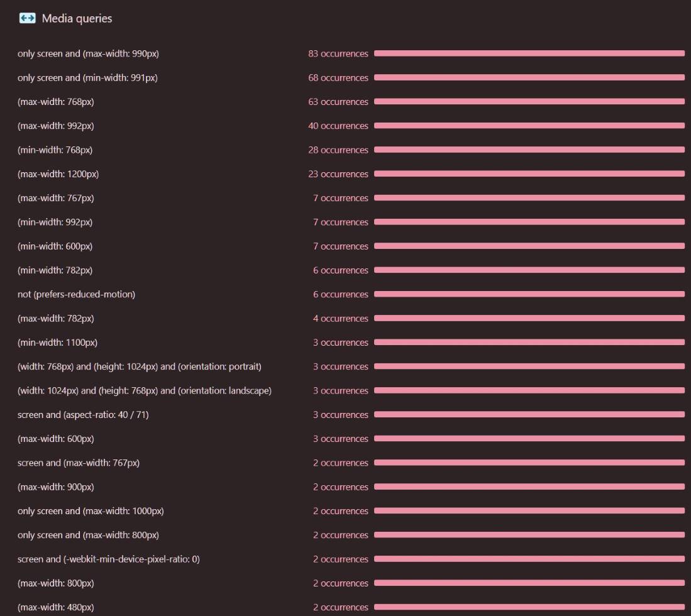
Task: Click 'screen and (aspect-ratio: 40 / 71)'
Action: (x=83, y=415)
